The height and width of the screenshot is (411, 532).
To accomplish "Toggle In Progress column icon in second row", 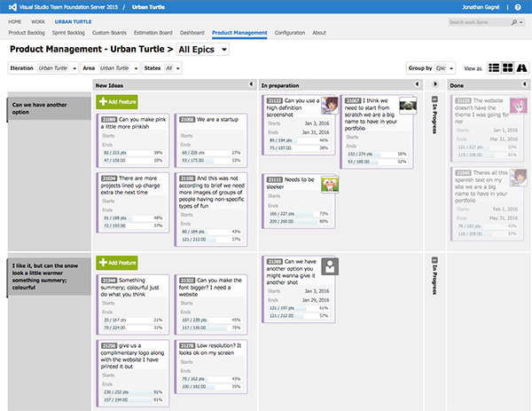I will 434,260.
